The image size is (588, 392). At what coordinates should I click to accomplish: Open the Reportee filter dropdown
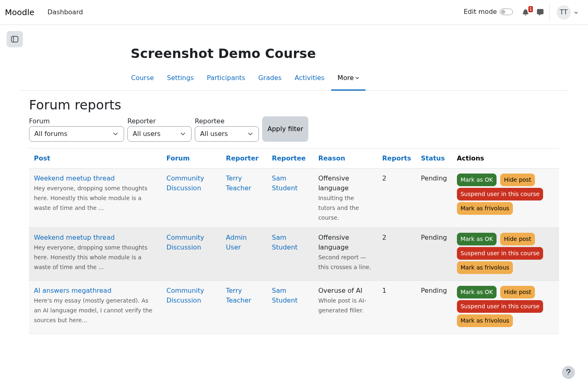click(x=227, y=134)
